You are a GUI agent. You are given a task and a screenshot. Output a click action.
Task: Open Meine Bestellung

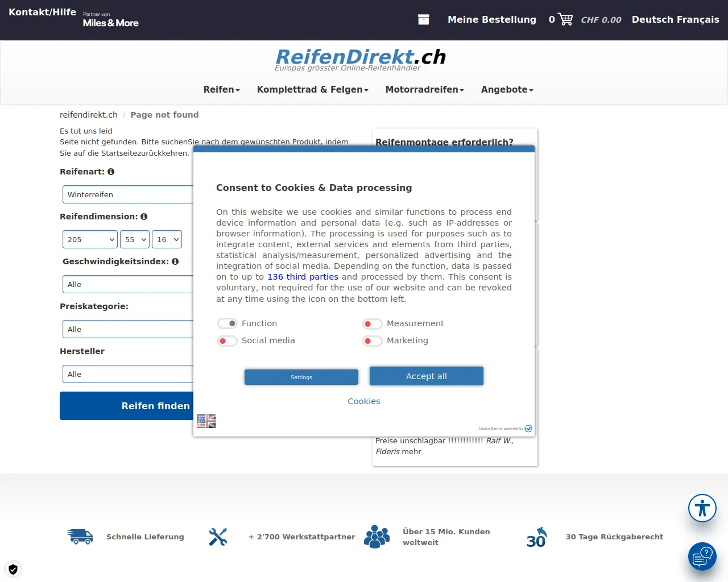492,19
